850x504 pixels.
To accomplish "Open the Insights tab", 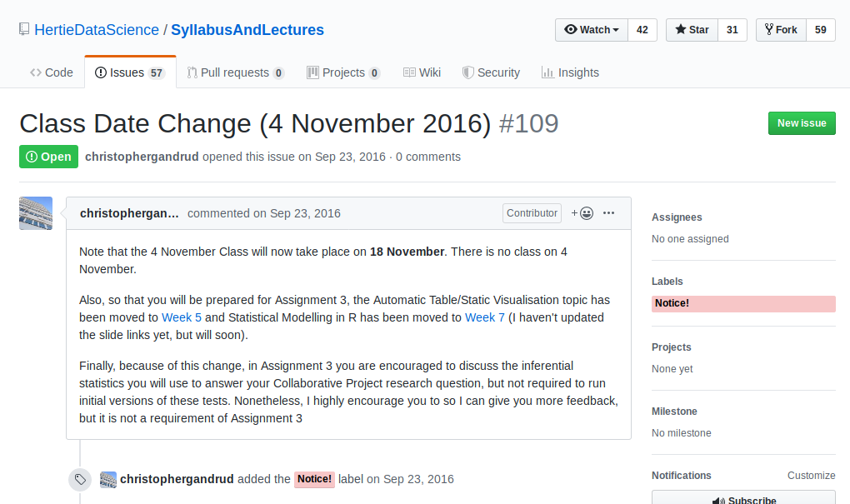I will (570, 72).
